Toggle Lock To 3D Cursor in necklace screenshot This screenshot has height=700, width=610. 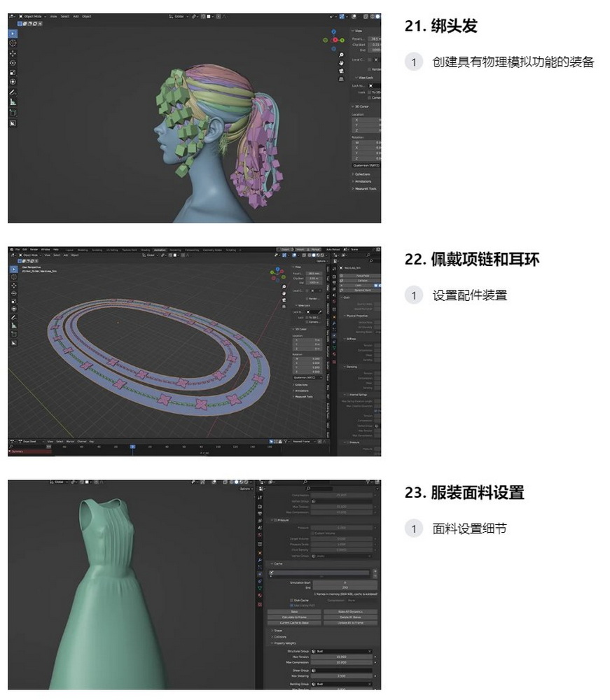(x=307, y=317)
